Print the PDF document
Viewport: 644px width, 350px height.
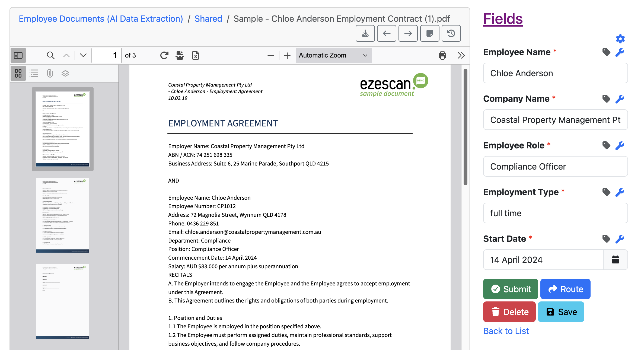442,55
